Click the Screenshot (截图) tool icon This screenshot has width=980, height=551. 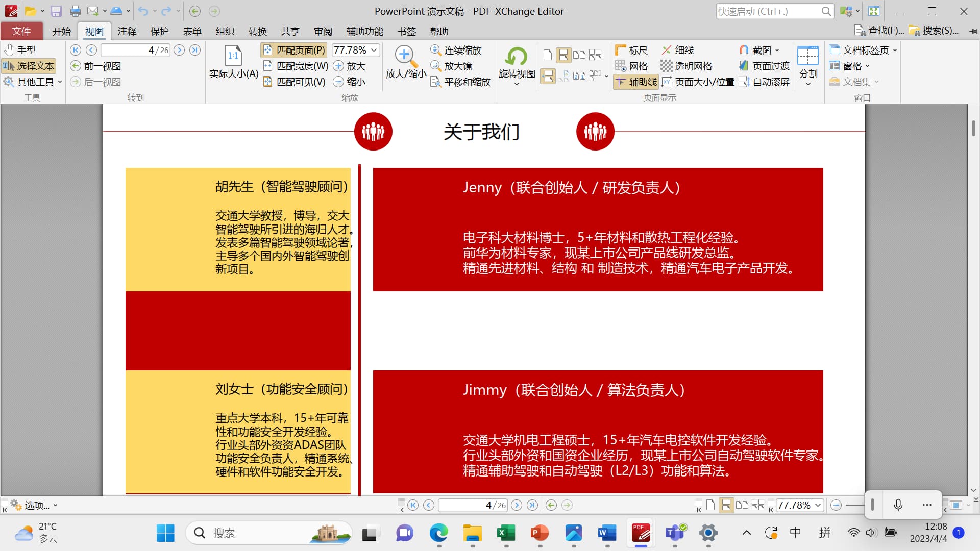click(744, 50)
